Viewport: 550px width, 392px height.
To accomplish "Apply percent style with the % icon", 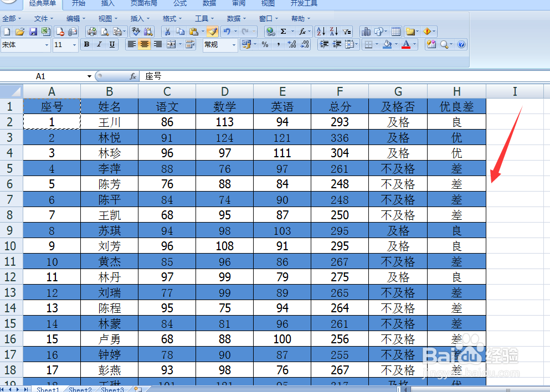I will [x=265, y=44].
